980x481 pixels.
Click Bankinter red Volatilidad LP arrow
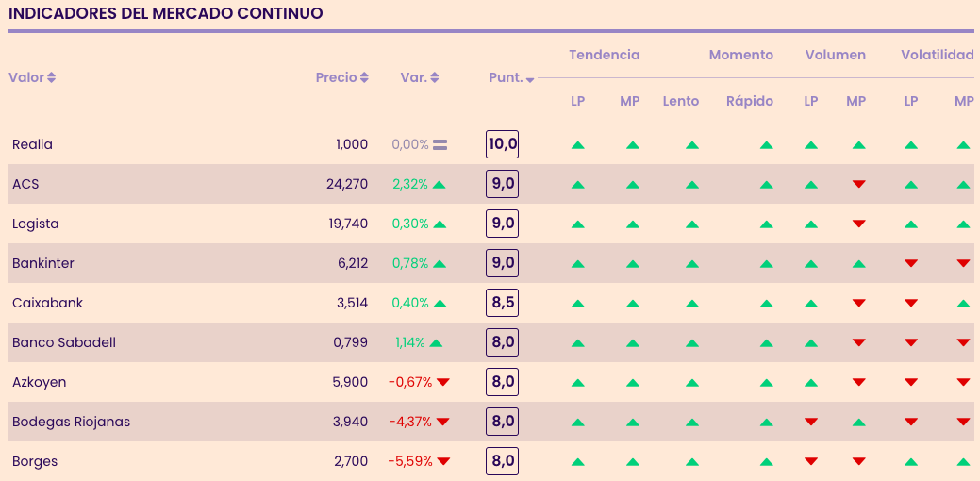pos(911,263)
